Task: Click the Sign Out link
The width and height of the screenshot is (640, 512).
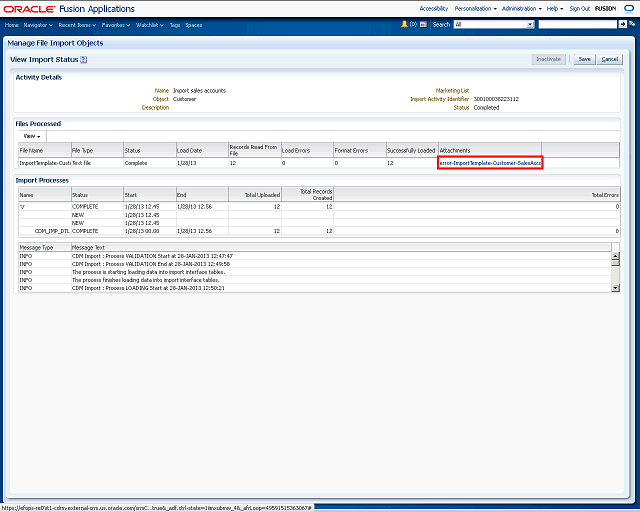Action: click(579, 8)
